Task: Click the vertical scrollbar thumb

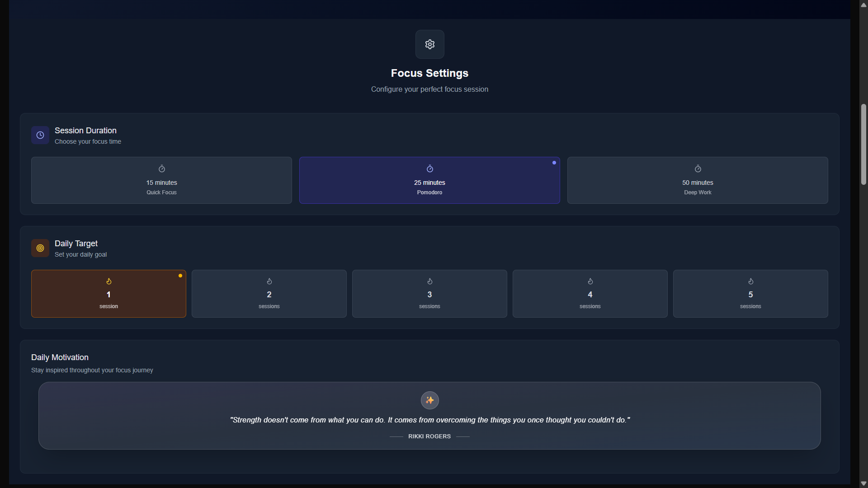Action: [x=863, y=145]
